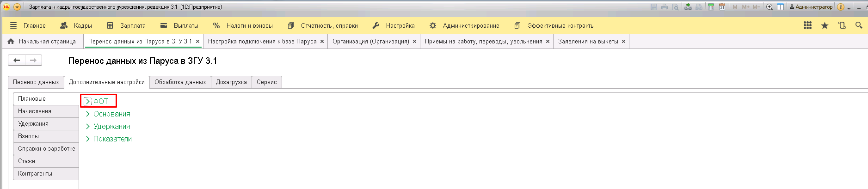Open the dropdown arrow beside info icon
Viewport: 868px width, 189px height.
point(849,8)
